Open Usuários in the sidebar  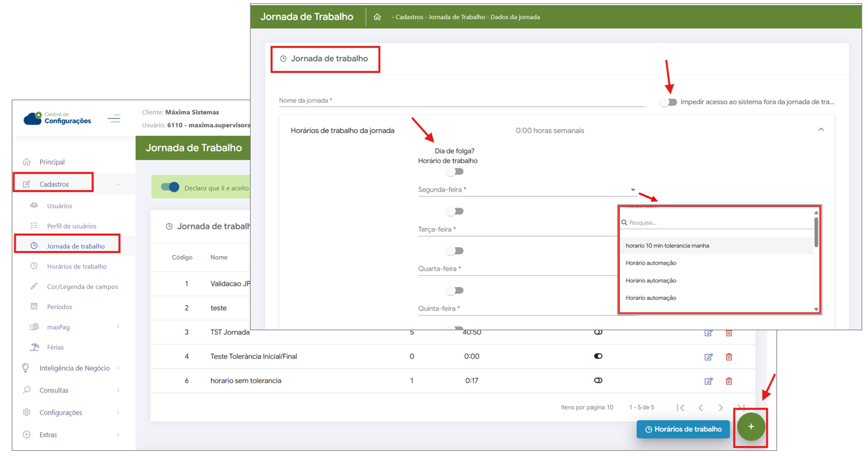60,206
